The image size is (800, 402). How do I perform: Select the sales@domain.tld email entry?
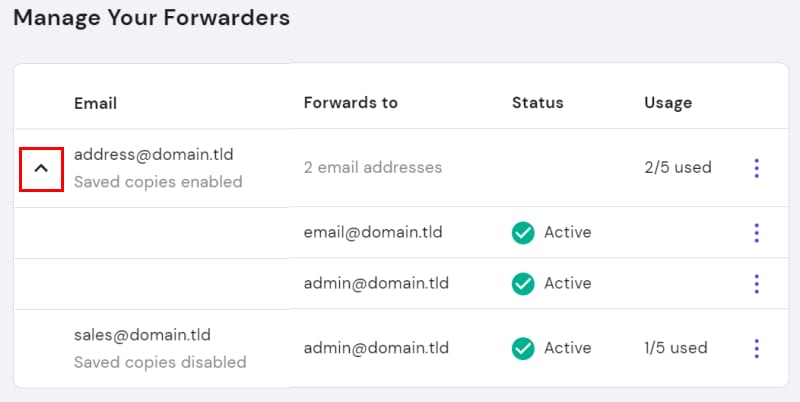(142, 335)
